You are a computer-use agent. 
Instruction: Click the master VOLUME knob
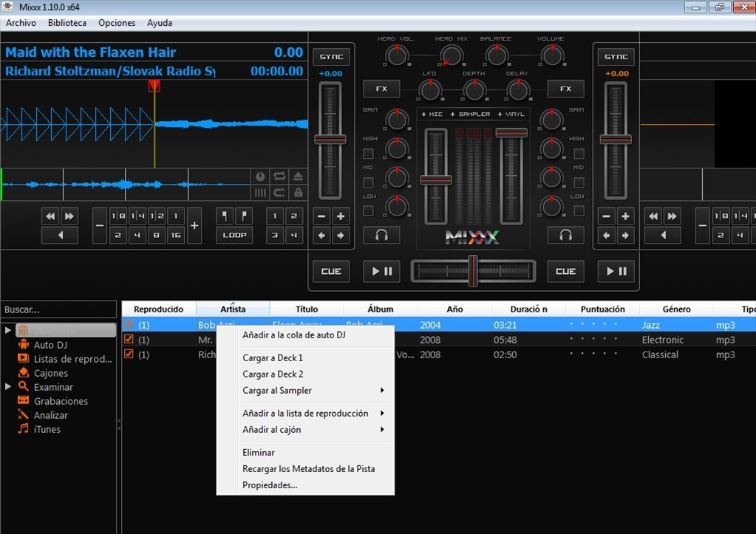click(x=552, y=55)
